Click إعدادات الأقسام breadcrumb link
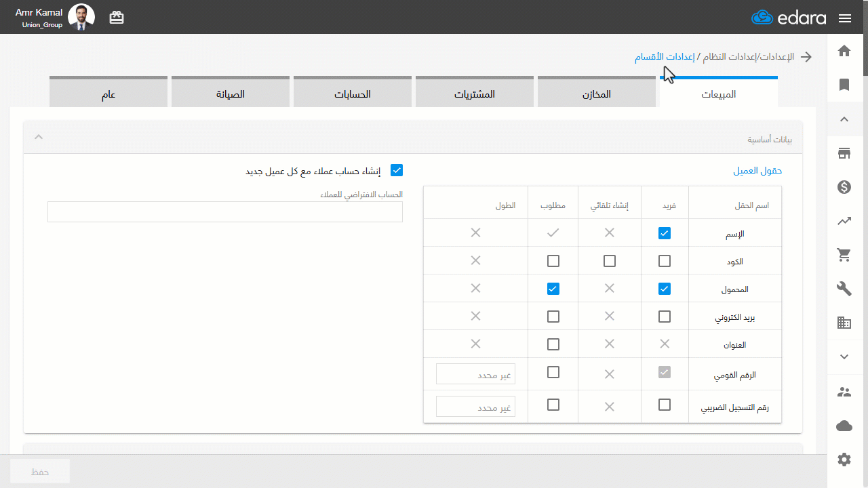Viewport: 868px width, 488px height. (x=665, y=57)
